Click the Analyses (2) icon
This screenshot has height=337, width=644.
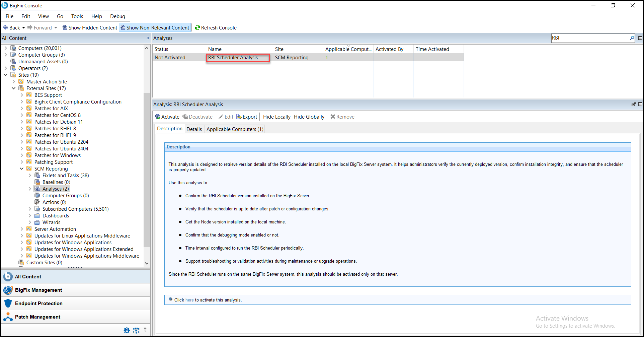(37, 189)
